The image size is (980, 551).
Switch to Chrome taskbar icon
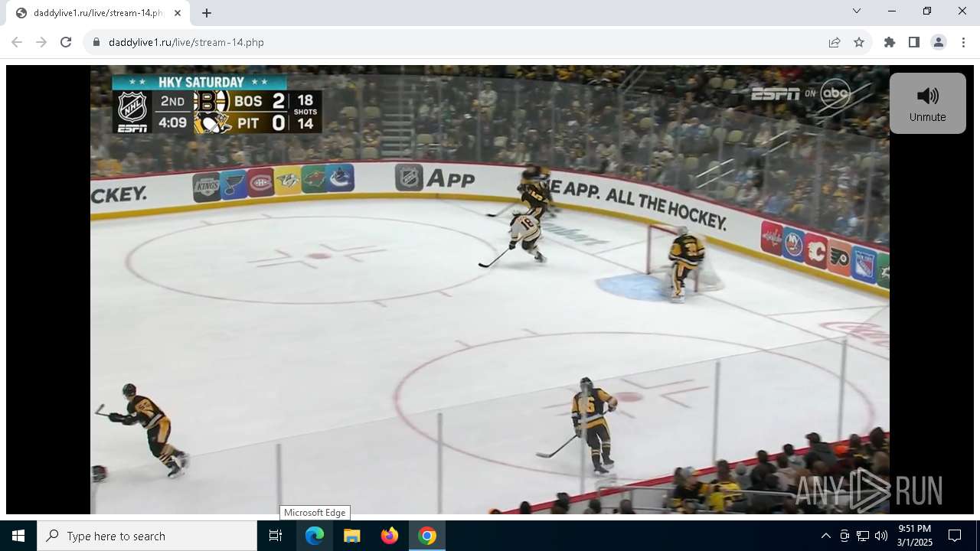pos(427,536)
